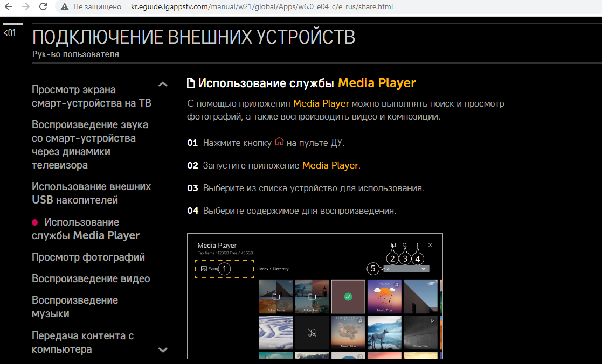Select 'Воспроизведение видео' sidebar item

point(91,278)
